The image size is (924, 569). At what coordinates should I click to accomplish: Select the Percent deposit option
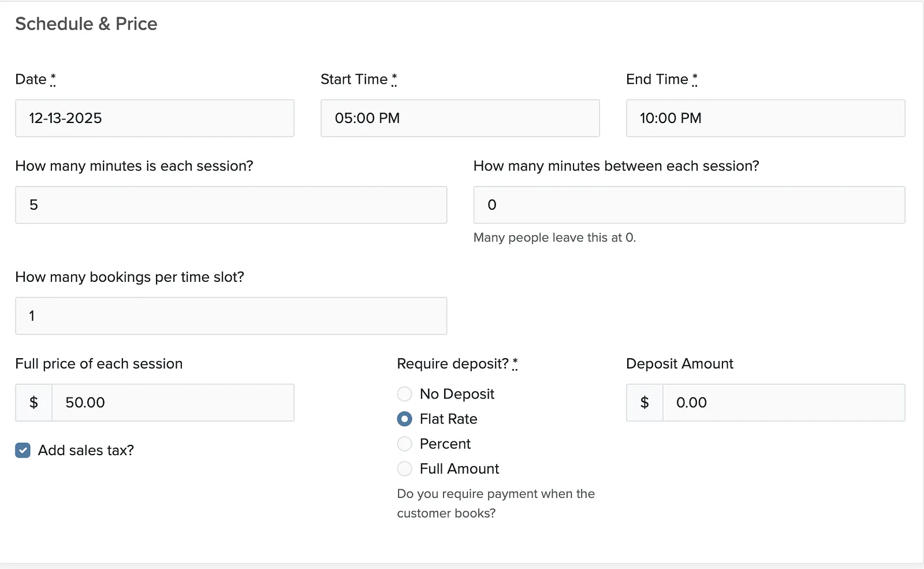coord(405,444)
